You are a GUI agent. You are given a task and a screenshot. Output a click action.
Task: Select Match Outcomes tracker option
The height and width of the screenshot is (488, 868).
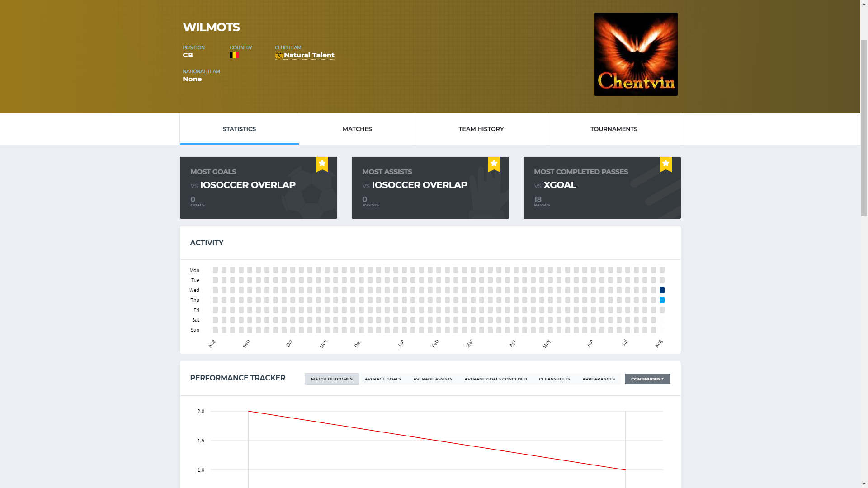tap(331, 379)
